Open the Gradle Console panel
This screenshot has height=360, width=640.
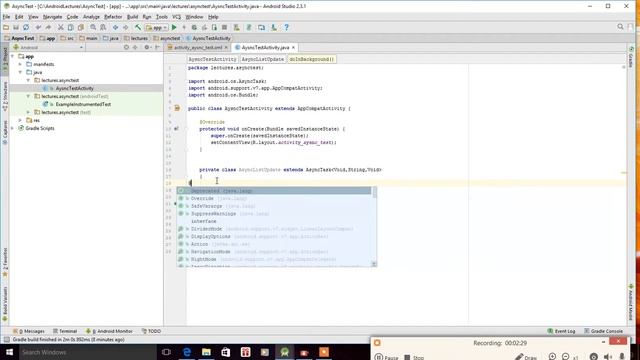point(603,331)
